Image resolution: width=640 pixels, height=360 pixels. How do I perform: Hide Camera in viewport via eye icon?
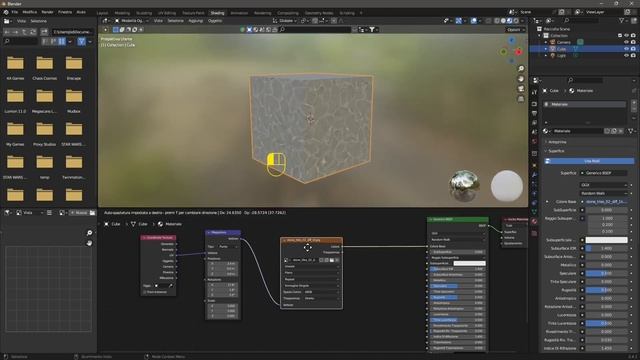(626, 42)
